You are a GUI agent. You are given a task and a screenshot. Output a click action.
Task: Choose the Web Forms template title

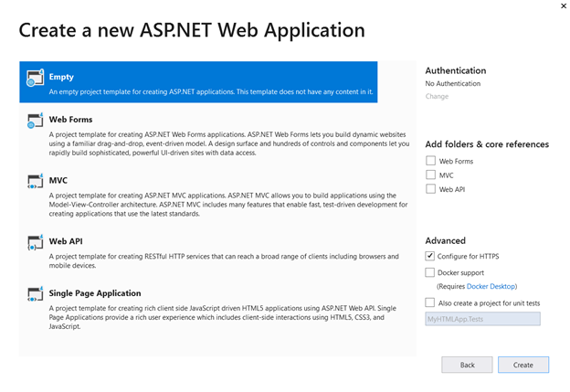click(x=71, y=120)
